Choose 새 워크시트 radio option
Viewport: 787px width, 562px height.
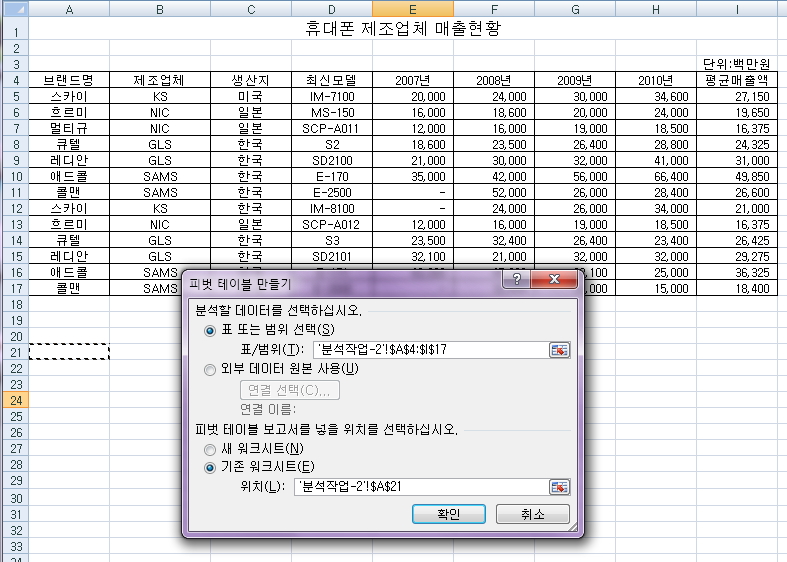(210, 449)
